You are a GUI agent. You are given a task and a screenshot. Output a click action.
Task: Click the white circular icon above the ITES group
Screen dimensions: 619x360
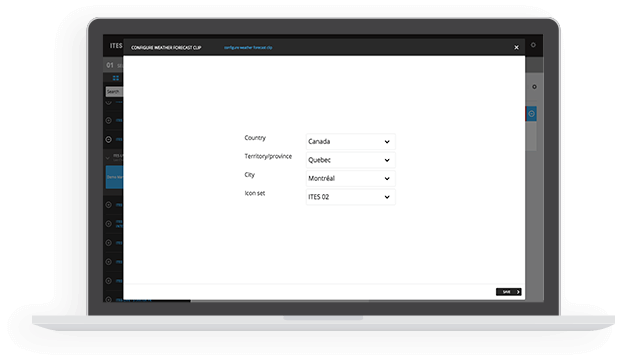[109, 139]
